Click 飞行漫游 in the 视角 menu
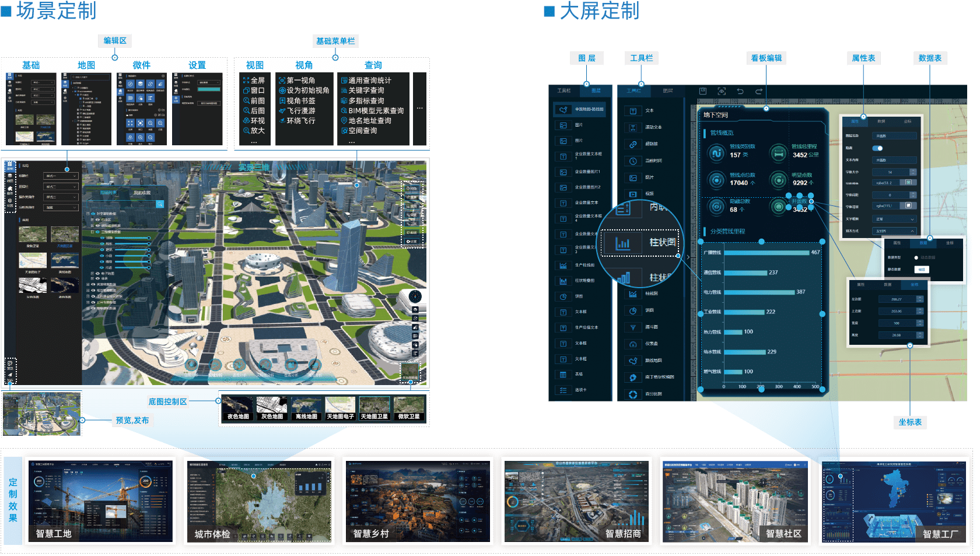Image resolution: width=980 pixels, height=556 pixels. tap(297, 110)
